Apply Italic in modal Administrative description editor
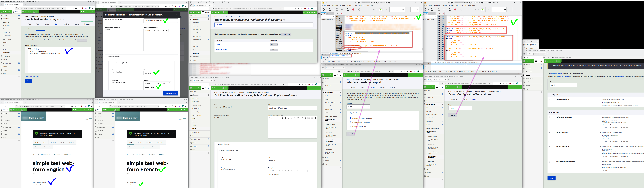The height and width of the screenshot is (188, 644). point(161,30)
